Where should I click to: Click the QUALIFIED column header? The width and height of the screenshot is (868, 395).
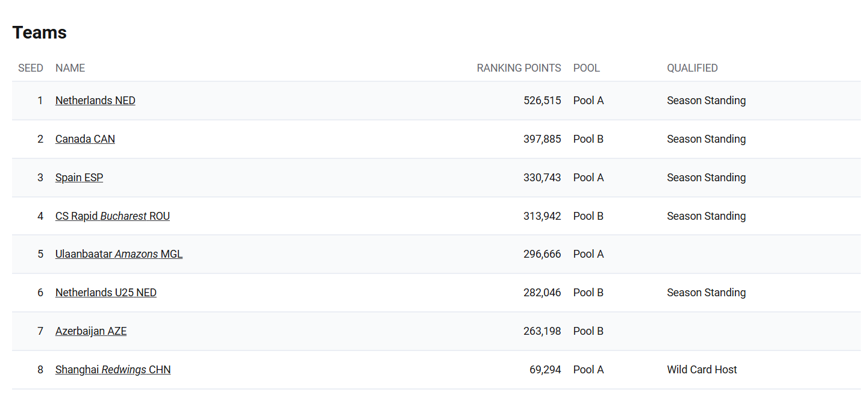[x=692, y=68]
